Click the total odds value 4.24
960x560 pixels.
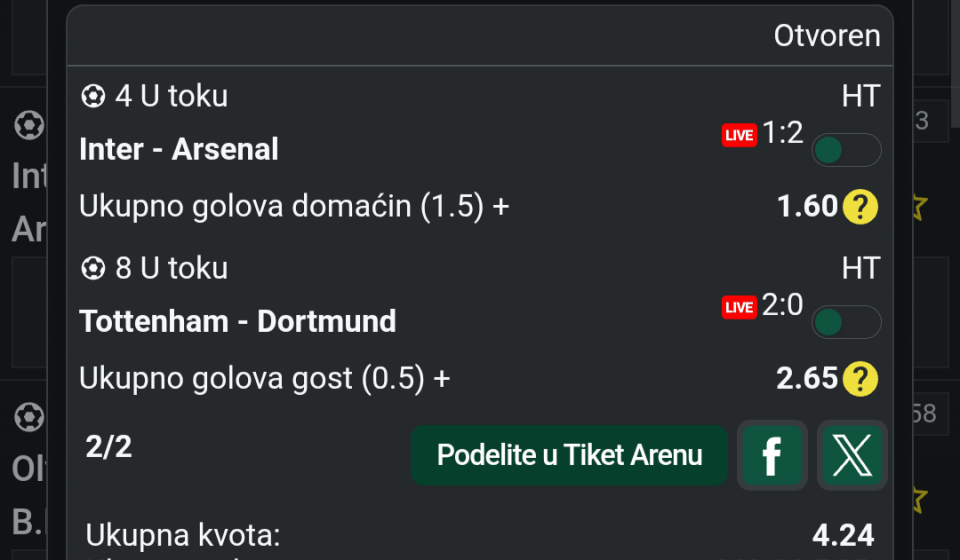(x=843, y=535)
